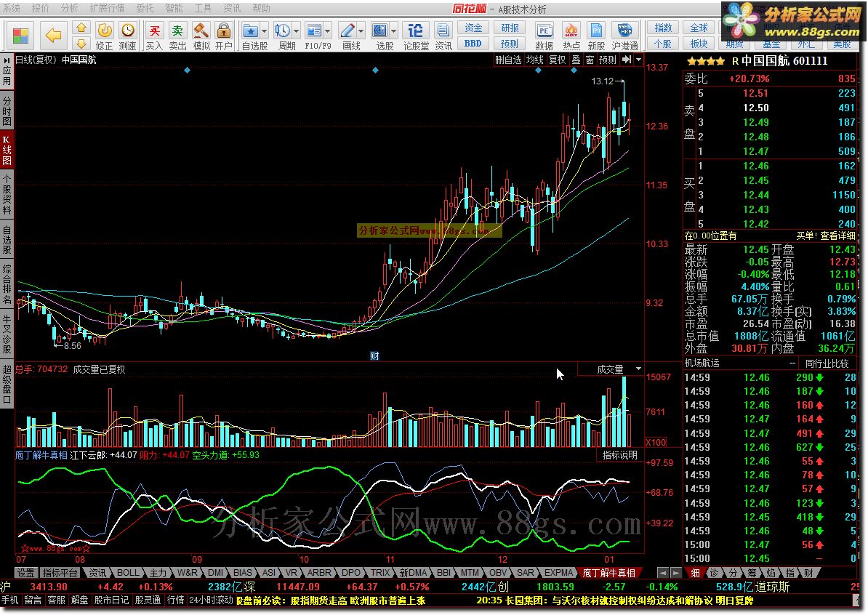868x615 pixels.
Task: Expand the F10/F9 dropdown arrow
Action: coord(328,31)
